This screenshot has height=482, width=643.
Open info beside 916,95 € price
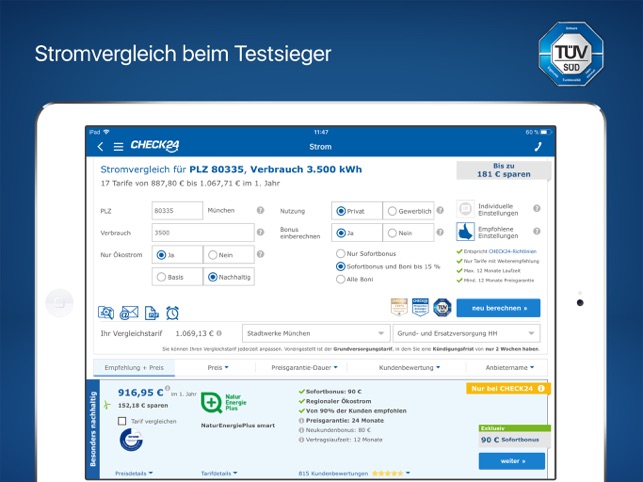click(167, 388)
